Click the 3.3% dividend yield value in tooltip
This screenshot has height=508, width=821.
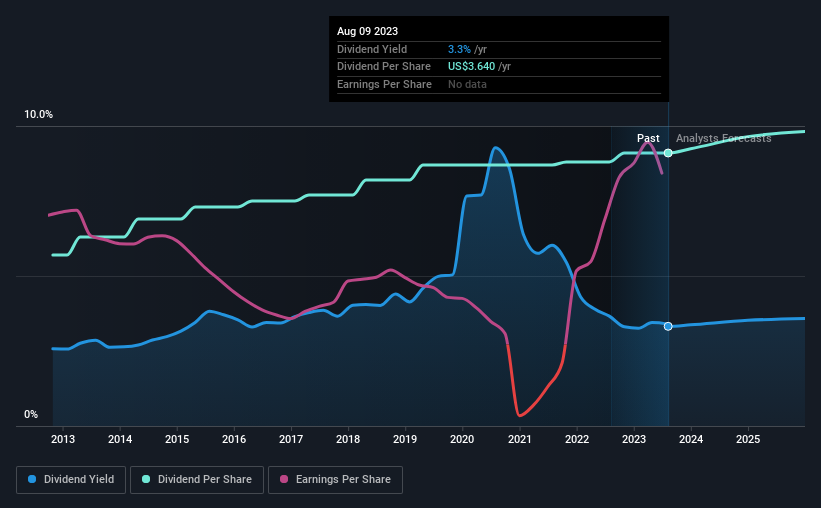[x=459, y=49]
